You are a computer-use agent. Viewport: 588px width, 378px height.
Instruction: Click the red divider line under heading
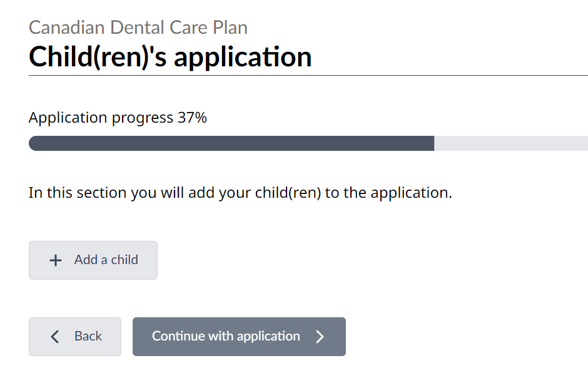tap(308, 76)
